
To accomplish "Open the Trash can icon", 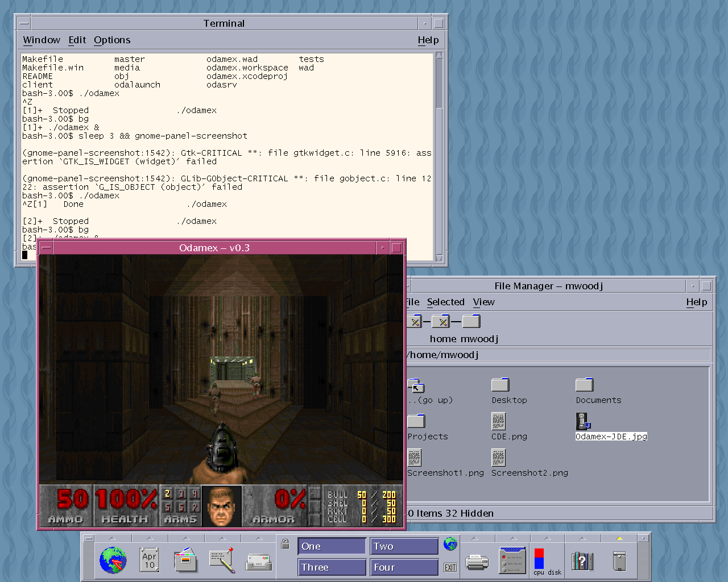I will tap(619, 561).
